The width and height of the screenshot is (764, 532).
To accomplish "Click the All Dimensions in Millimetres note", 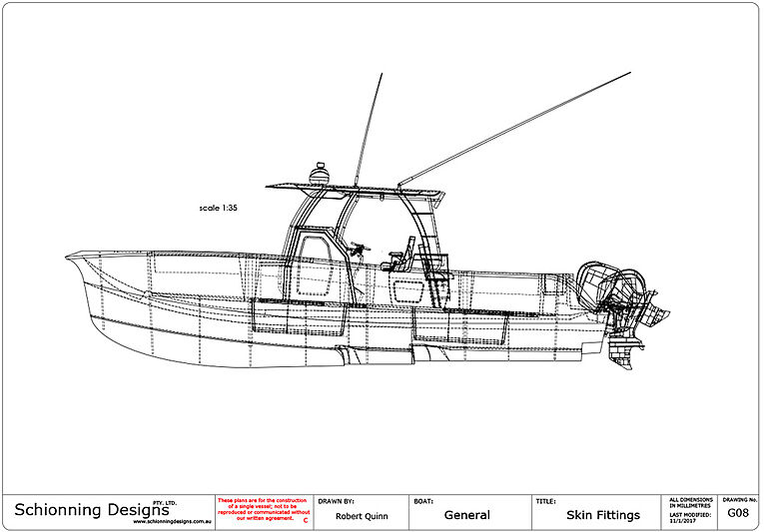I will click(x=689, y=504).
